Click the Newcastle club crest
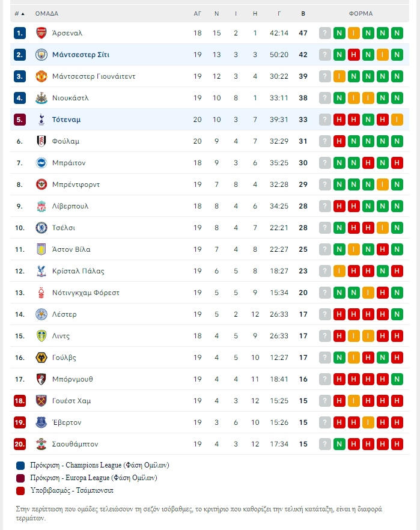Screen dimensions: 420x530 (x=41, y=98)
